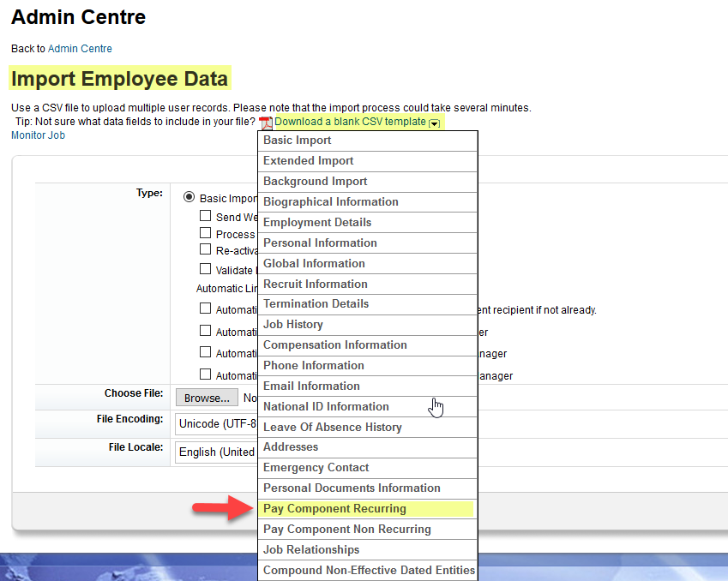Pick Phone Information menu entry

pos(368,366)
